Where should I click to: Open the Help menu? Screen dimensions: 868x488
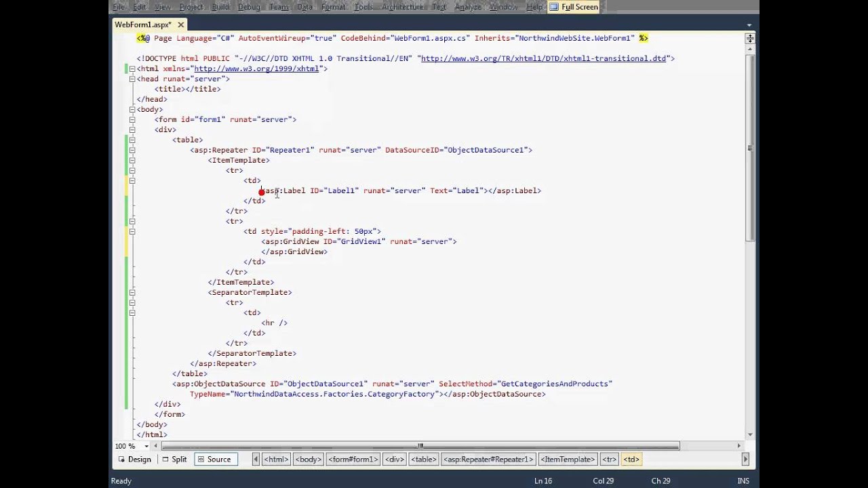pos(534,7)
